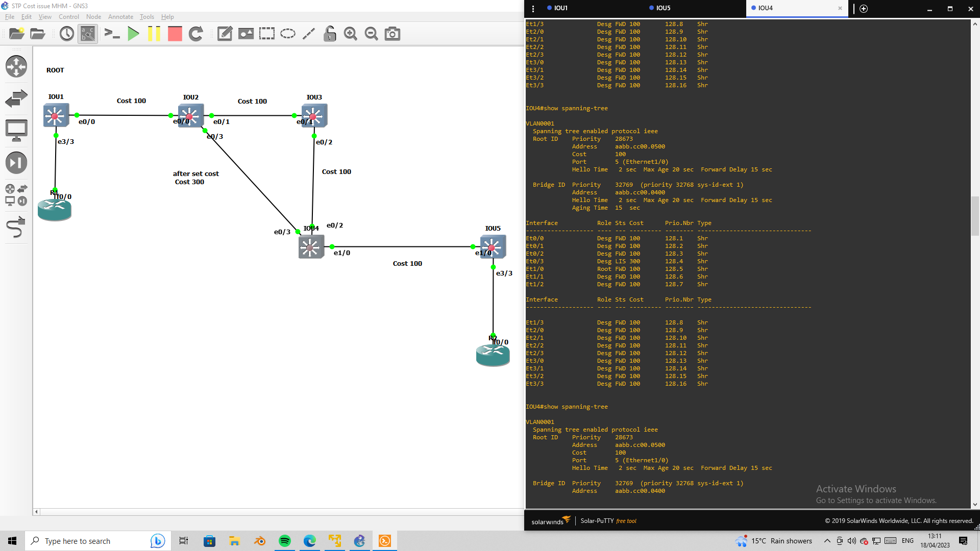Expand hidden icons in the system tray
Viewport: 980px width, 551px height.
(827, 540)
